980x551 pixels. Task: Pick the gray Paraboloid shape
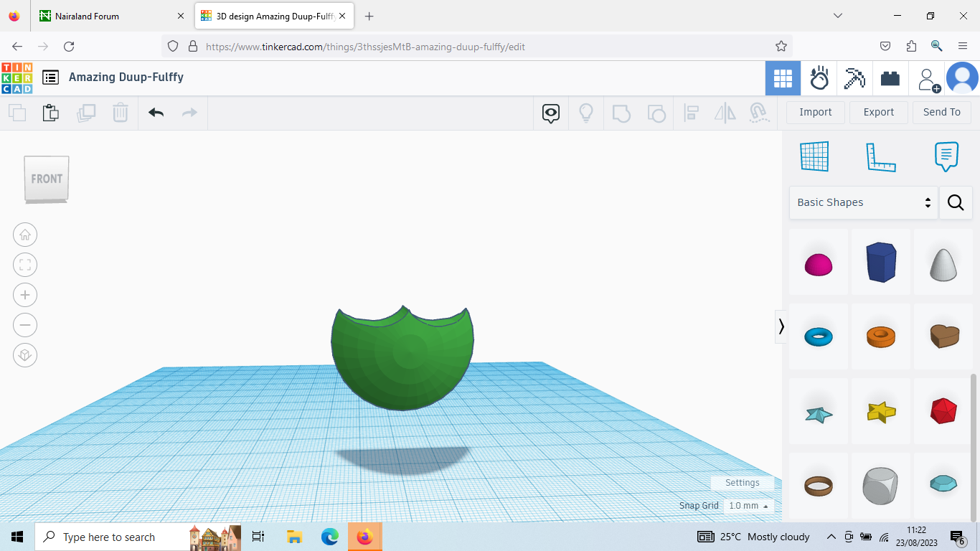[x=943, y=263]
